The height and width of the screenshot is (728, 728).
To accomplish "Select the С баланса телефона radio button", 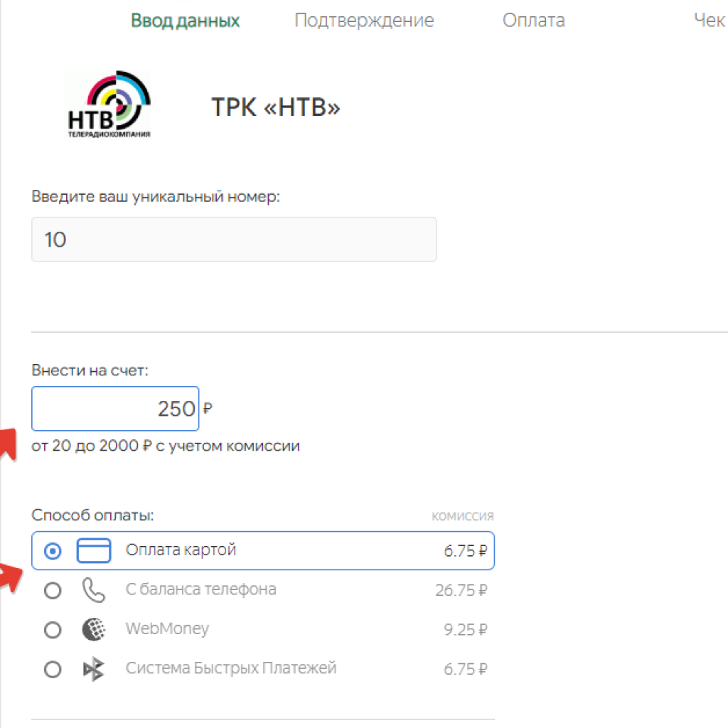I will coord(53,591).
